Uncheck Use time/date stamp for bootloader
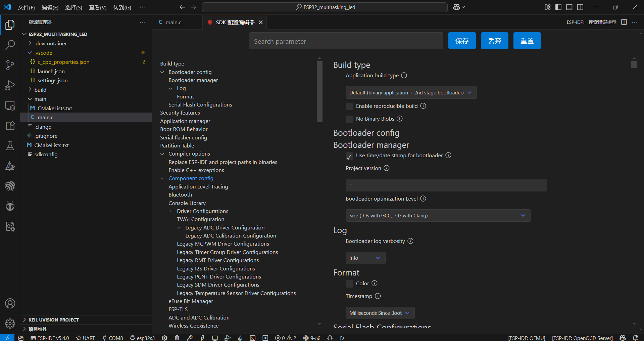Screen dimensions: 644x341 click(349, 156)
